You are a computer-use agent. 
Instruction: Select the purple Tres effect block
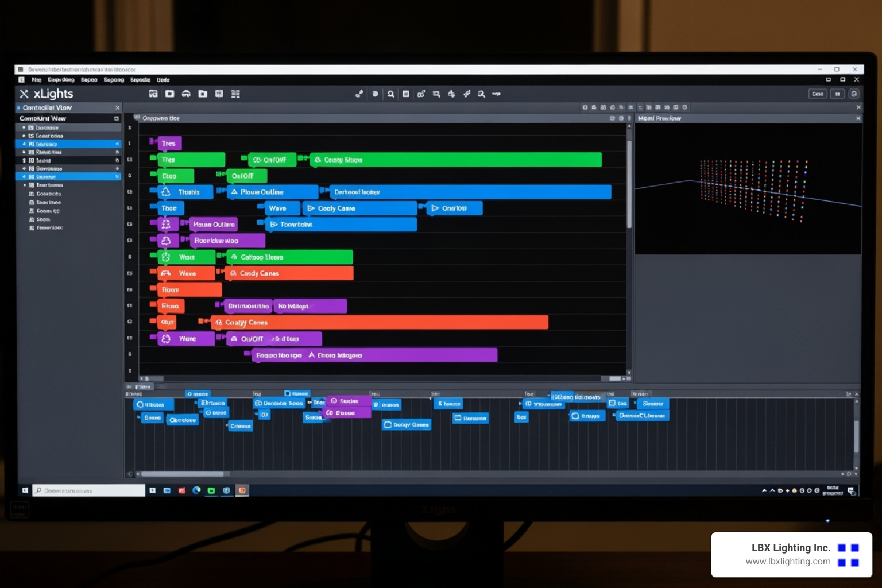(169, 143)
